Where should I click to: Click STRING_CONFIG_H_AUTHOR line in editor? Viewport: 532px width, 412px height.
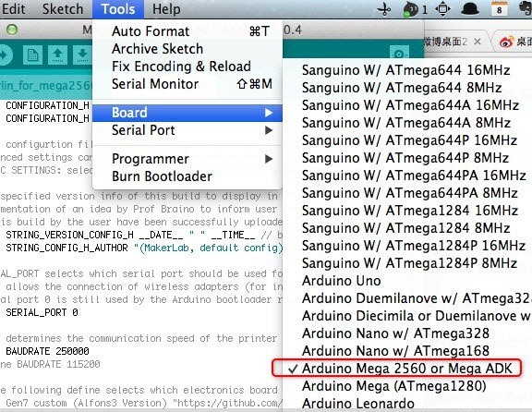pos(144,248)
